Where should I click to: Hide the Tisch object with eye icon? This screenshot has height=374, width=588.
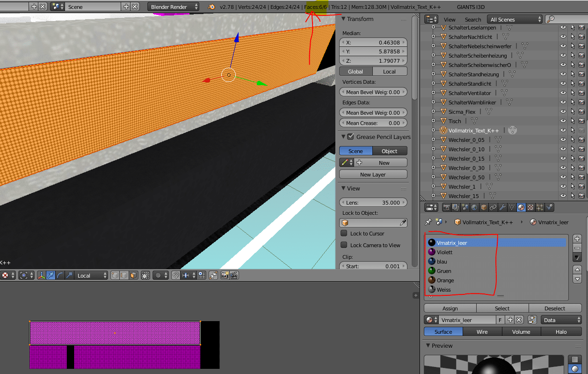tap(563, 121)
